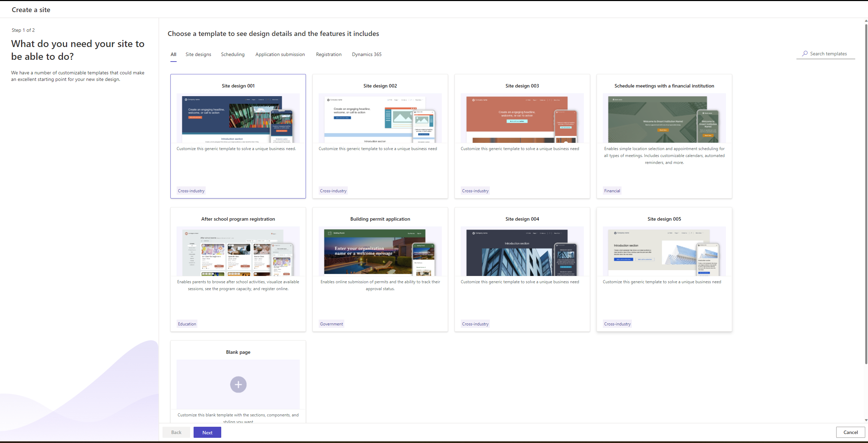
Task: Enable the Dynamics 365 tab filter
Action: [x=367, y=54]
